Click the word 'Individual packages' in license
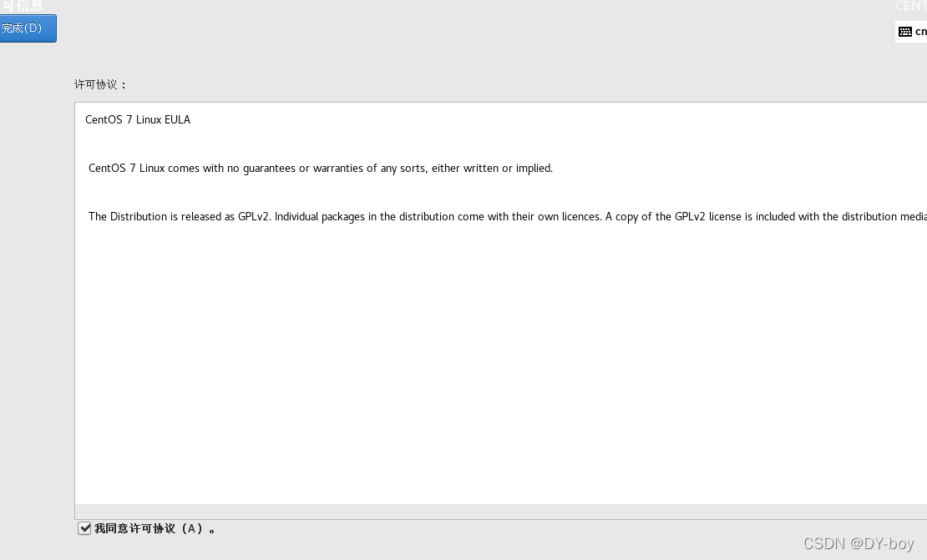Viewport: 927px width, 560px height. 319,217
